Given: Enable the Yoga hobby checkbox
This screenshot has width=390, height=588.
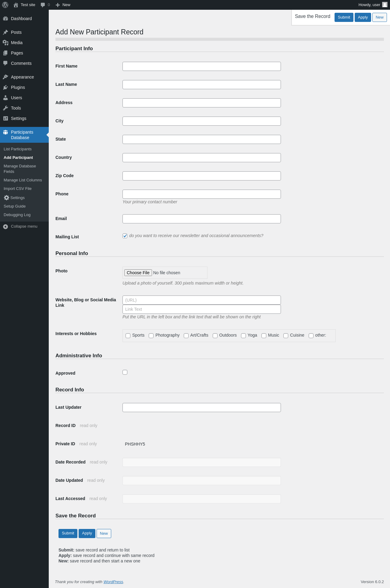Looking at the screenshot, I should click(x=243, y=336).
